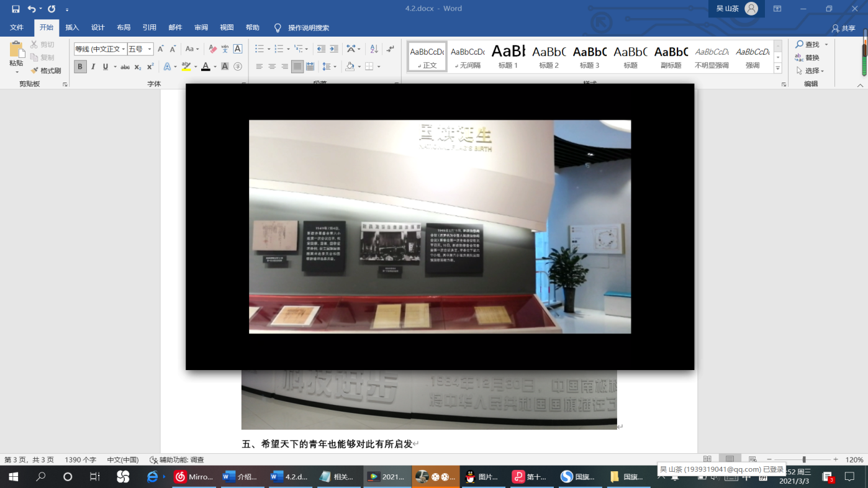The image size is (868, 488).
Task: Align paragraph text to the right
Action: tap(284, 67)
